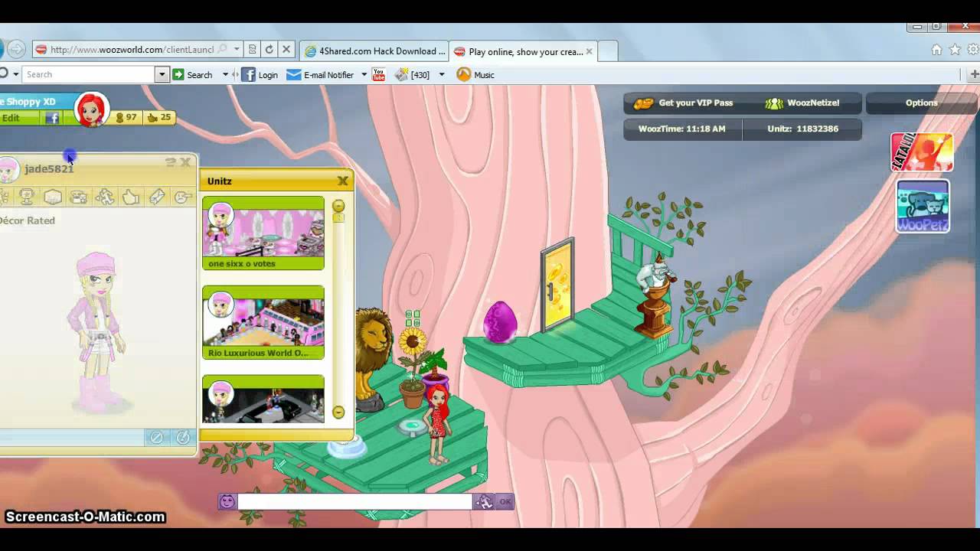Viewport: 980px width, 551px height.
Task: Stop loading with the X beside refresh
Action: (286, 50)
